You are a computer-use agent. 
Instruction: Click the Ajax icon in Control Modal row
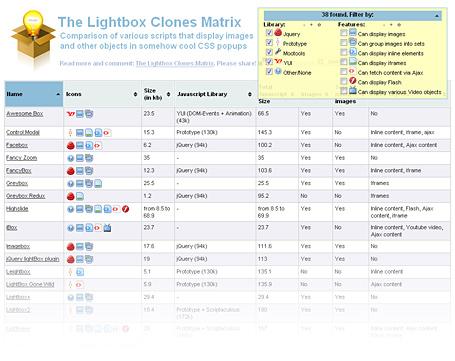tap(107, 133)
